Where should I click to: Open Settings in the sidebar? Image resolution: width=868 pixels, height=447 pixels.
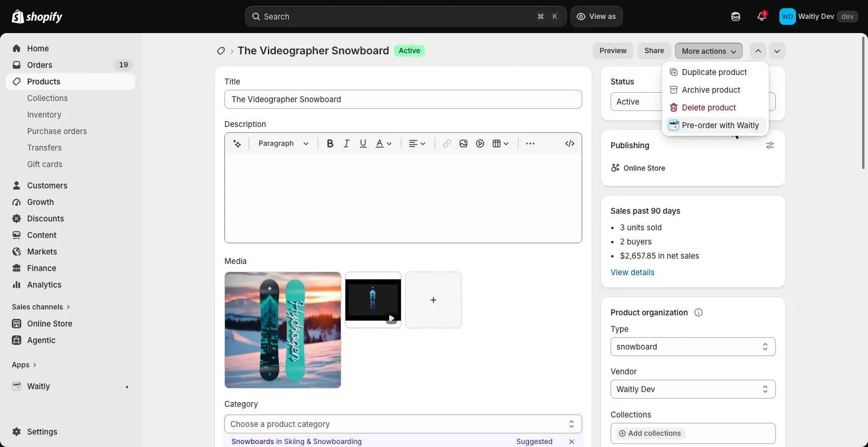71,432
